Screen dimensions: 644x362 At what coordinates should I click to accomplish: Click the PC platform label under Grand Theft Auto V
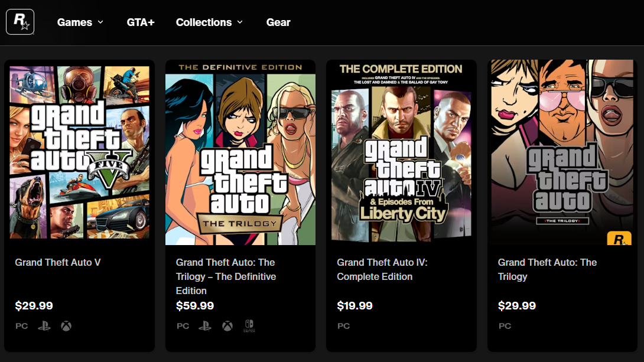[x=22, y=327]
